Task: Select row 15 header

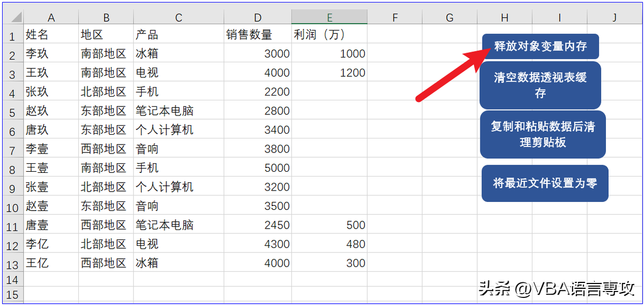Action: click(13, 294)
